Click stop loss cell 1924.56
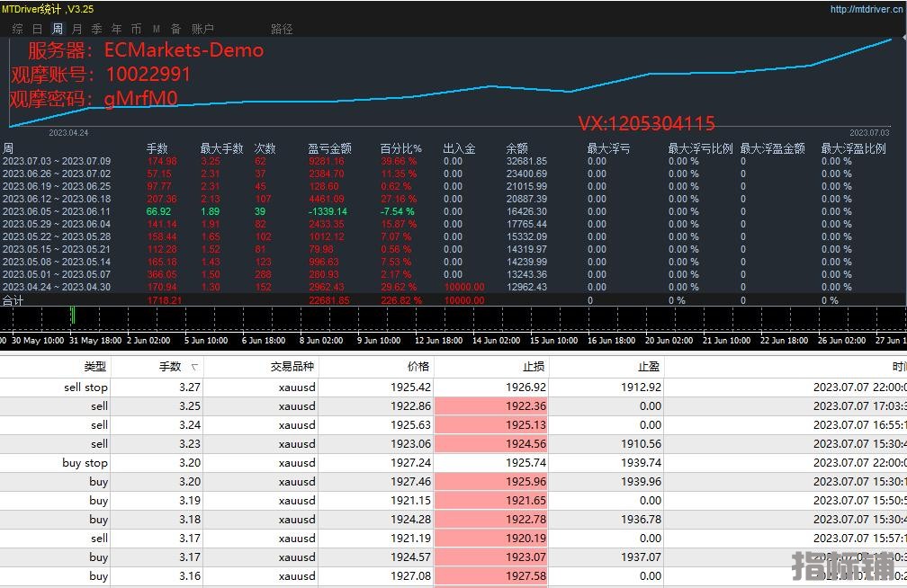 491,444
